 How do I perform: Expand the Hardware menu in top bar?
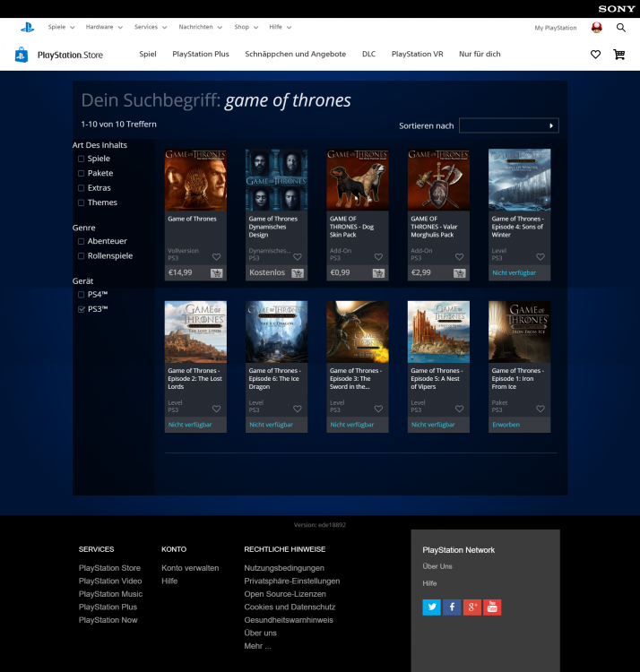coord(103,28)
